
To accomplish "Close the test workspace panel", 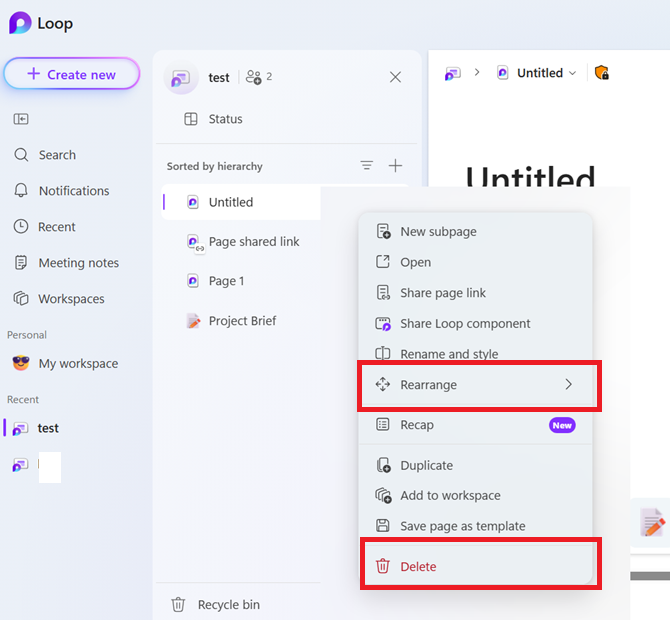I will tap(395, 77).
